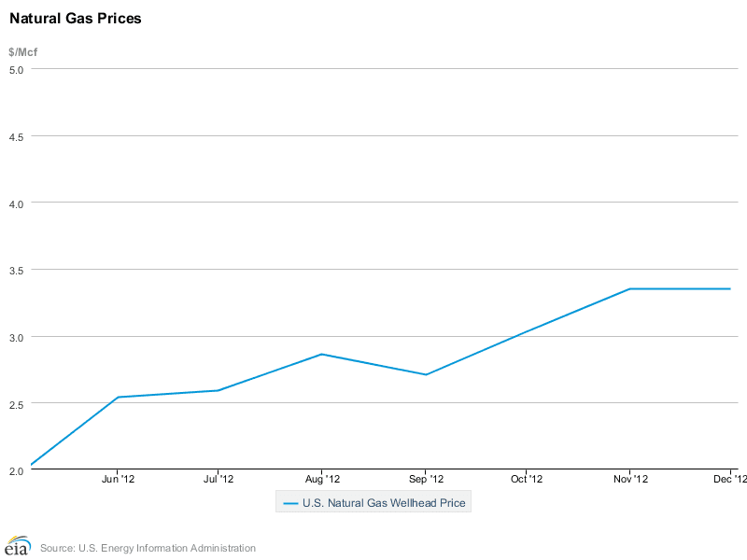The height and width of the screenshot is (560, 747).
Task: Click the $/Mcf axis unit label
Action: [x=22, y=50]
